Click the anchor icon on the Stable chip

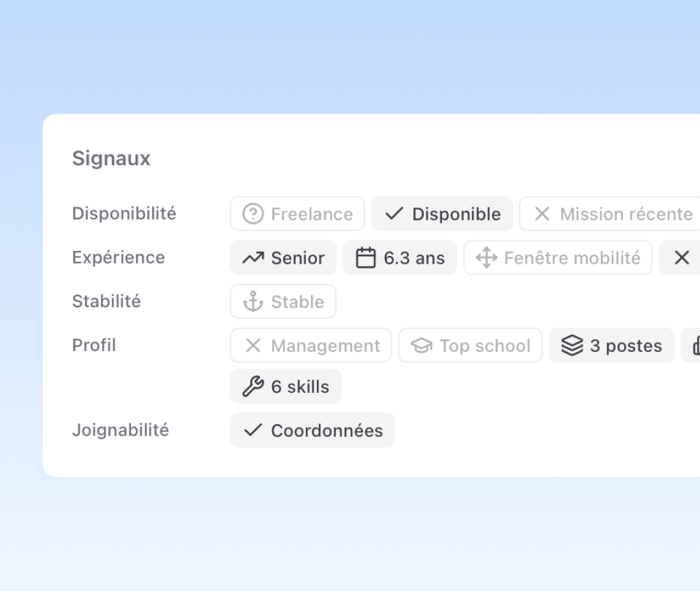(253, 301)
